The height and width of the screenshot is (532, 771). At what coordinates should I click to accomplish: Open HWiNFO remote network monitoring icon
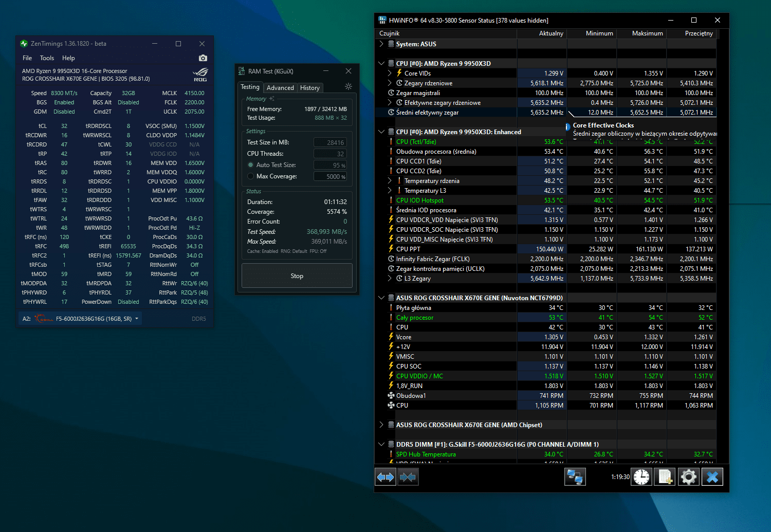[575, 477]
